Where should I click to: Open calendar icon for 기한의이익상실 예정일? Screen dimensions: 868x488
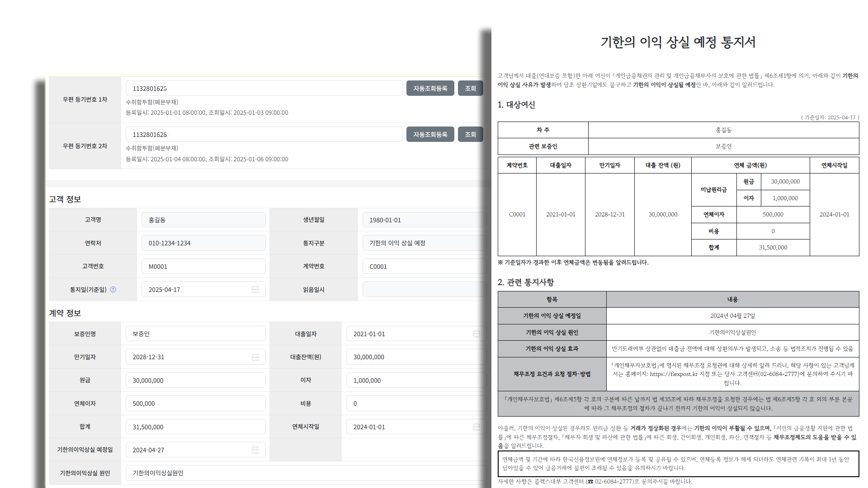coord(255,450)
